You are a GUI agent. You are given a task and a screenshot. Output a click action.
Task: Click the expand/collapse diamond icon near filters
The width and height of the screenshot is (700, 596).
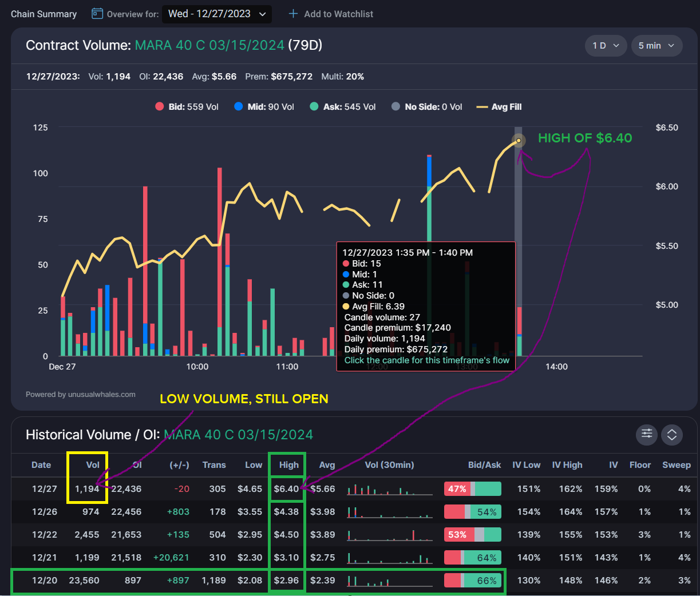click(x=671, y=435)
